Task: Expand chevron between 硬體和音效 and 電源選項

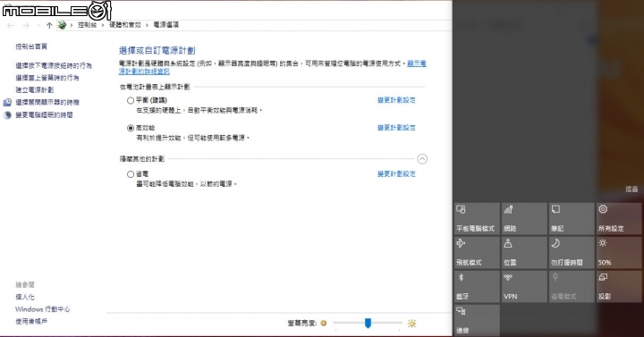Action: click(x=147, y=25)
